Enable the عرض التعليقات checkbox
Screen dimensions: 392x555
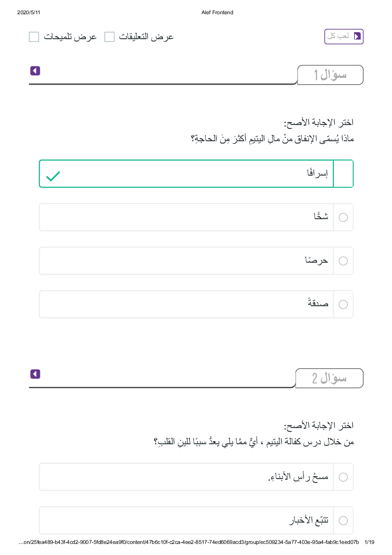click(109, 37)
